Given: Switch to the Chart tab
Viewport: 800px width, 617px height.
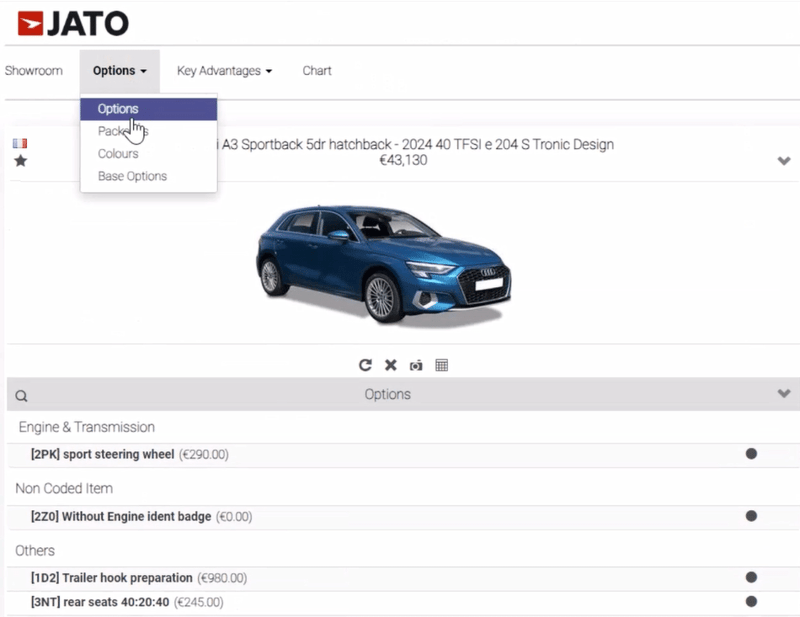Looking at the screenshot, I should [316, 71].
